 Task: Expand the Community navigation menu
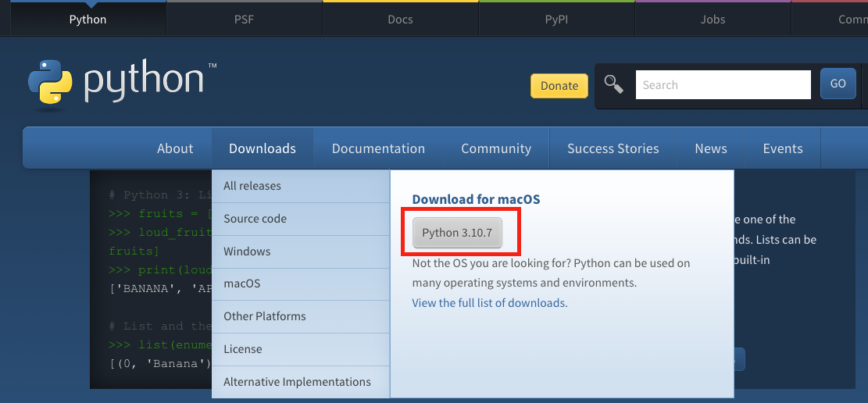point(496,148)
